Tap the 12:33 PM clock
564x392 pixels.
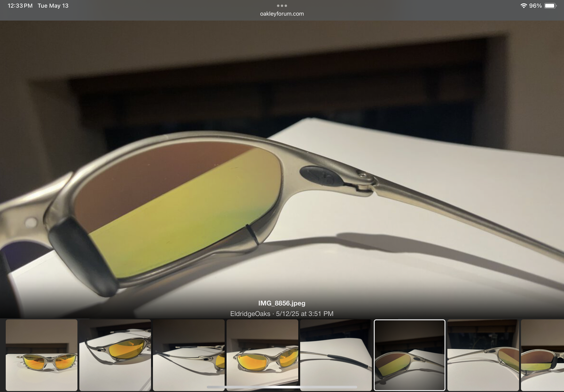20,6
